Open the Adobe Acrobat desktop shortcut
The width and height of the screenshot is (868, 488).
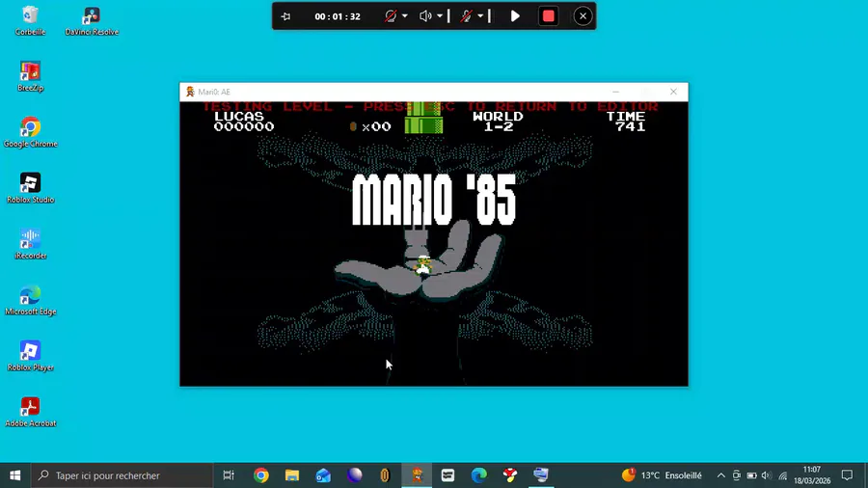[x=31, y=412]
